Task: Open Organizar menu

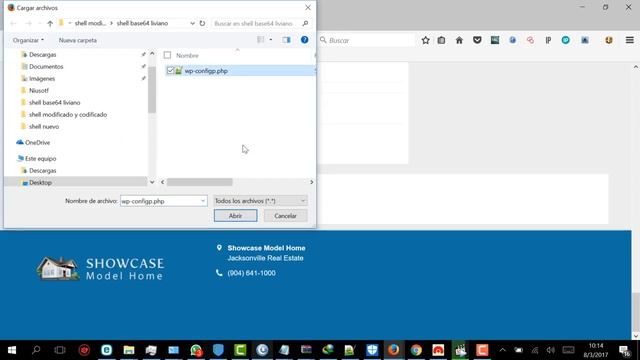Action: click(x=28, y=40)
